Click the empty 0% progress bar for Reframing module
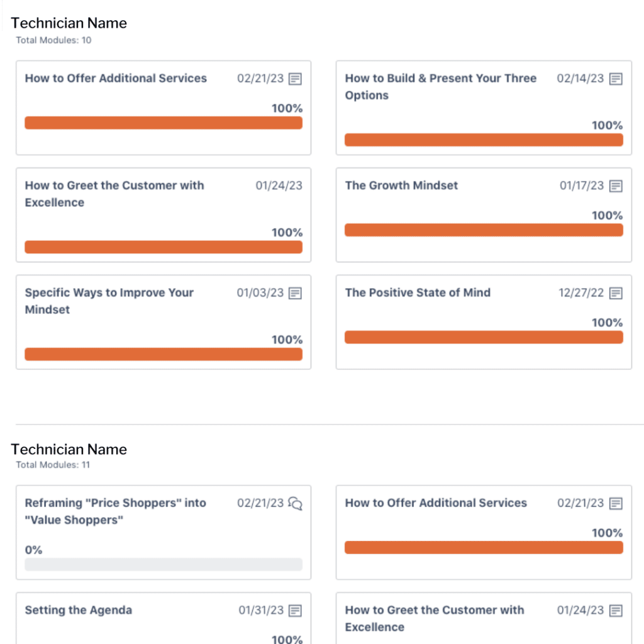The image size is (644, 644). [163, 564]
